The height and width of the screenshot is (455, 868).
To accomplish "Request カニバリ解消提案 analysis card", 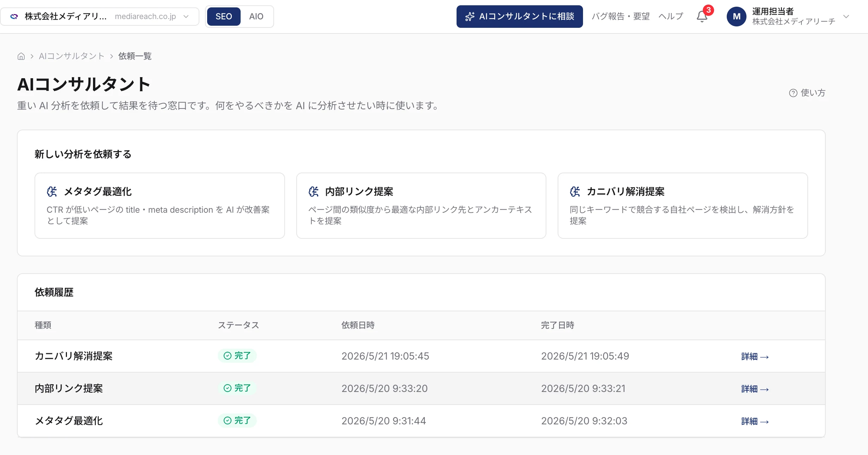I will pyautogui.click(x=683, y=206).
